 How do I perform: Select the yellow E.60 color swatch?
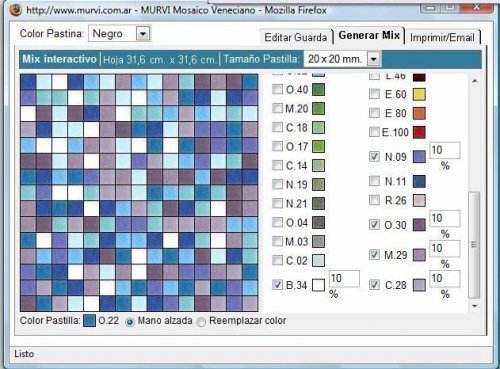(419, 94)
